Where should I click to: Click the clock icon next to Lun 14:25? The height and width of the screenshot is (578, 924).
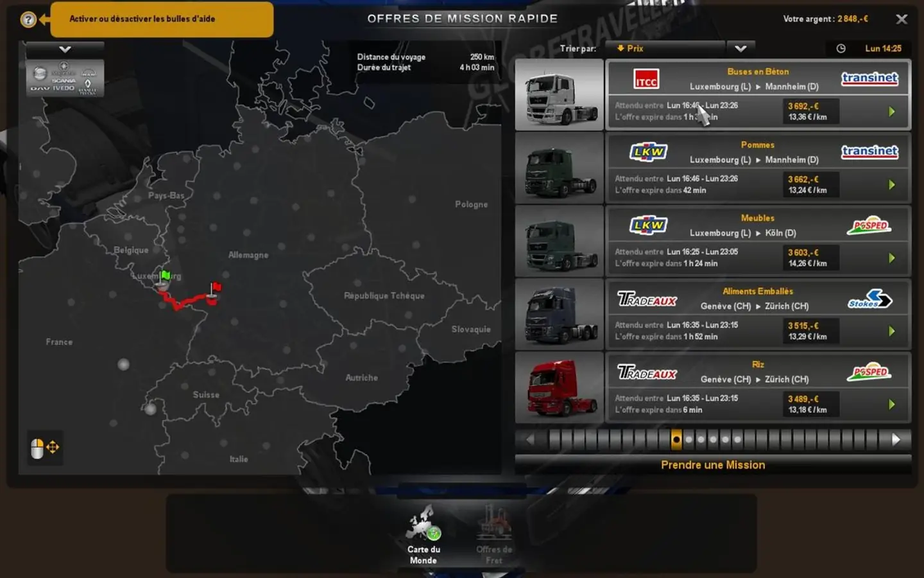pyautogui.click(x=841, y=48)
